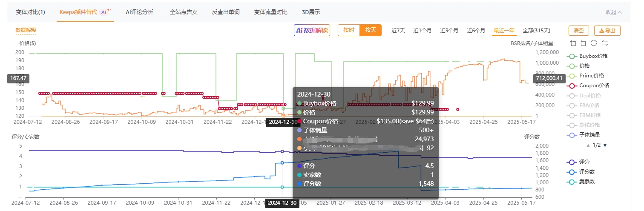Viewport: 644px width, 211px height.
Task: Enable FBM价格 legend series
Action: click(584, 115)
